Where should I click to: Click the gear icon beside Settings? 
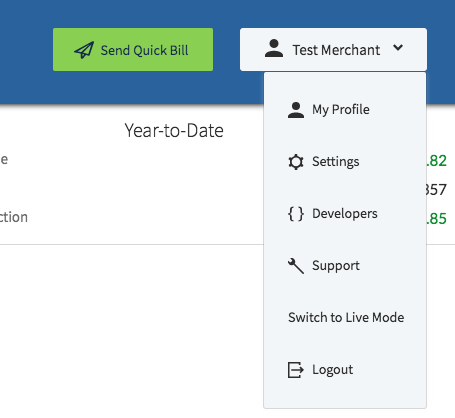coord(296,162)
